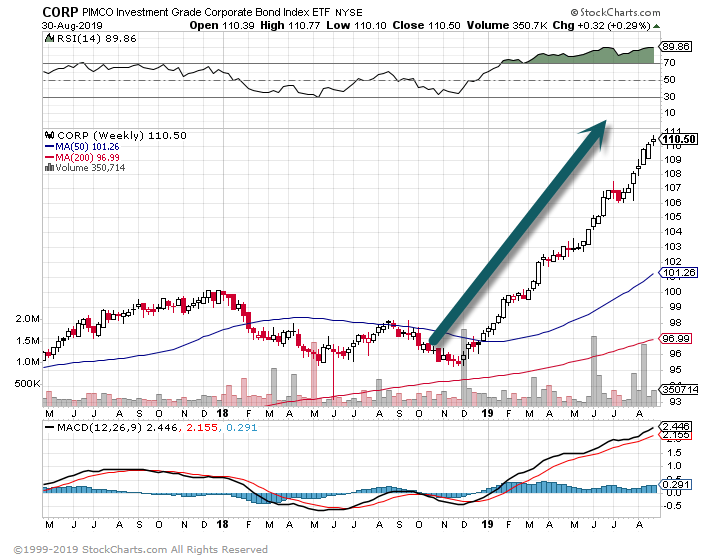Viewport: 725px width, 560px height.
Task: Click the 101.26 MA(50) value tag
Action: pyautogui.click(x=679, y=273)
